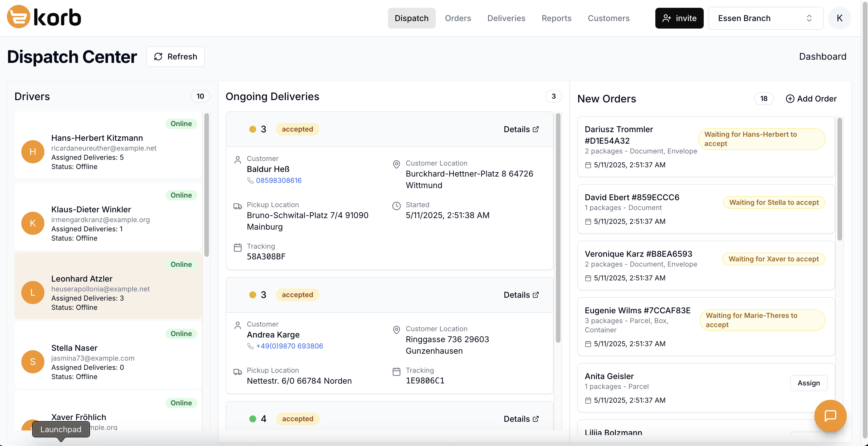Navigate to the Customers tab
868x446 pixels.
[609, 18]
